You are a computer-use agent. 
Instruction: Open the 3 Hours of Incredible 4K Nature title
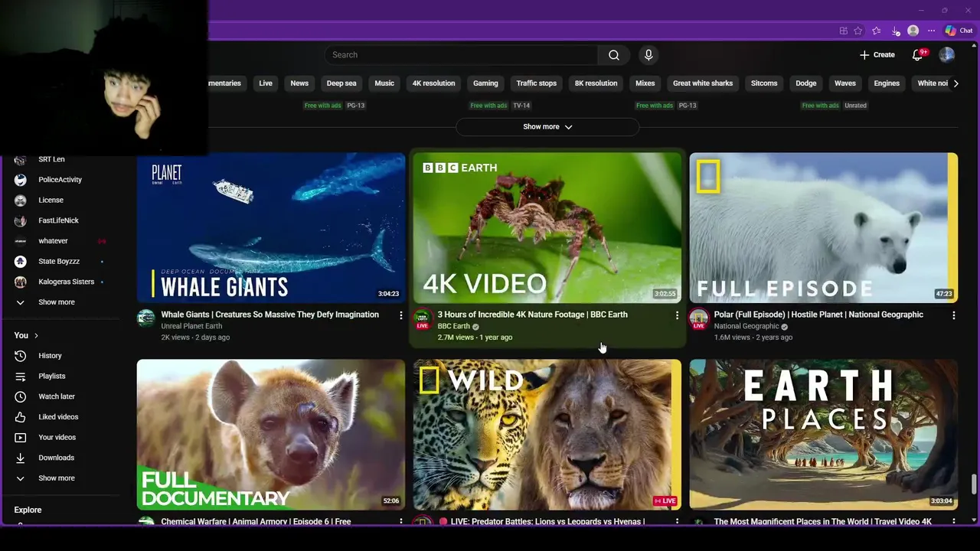pyautogui.click(x=532, y=315)
